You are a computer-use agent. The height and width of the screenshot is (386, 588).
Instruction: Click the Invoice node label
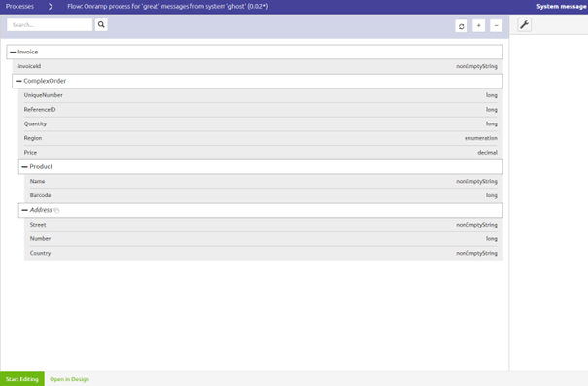[28, 52]
